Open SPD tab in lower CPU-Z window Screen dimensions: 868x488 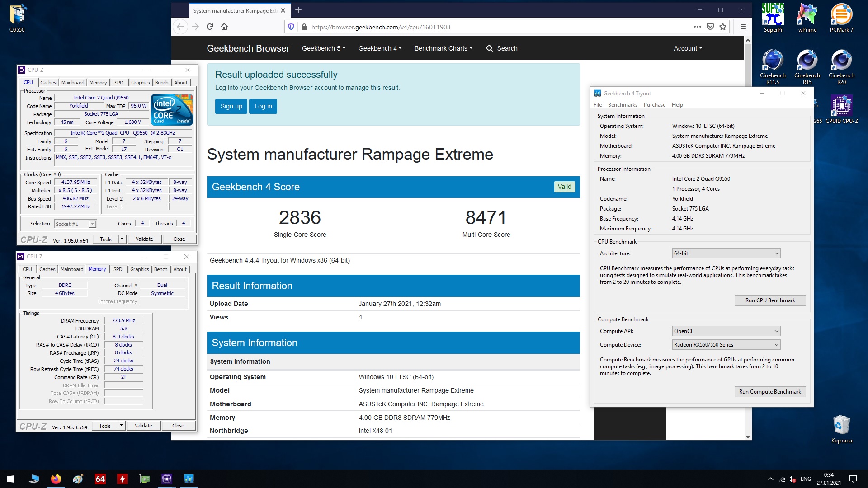[118, 269]
